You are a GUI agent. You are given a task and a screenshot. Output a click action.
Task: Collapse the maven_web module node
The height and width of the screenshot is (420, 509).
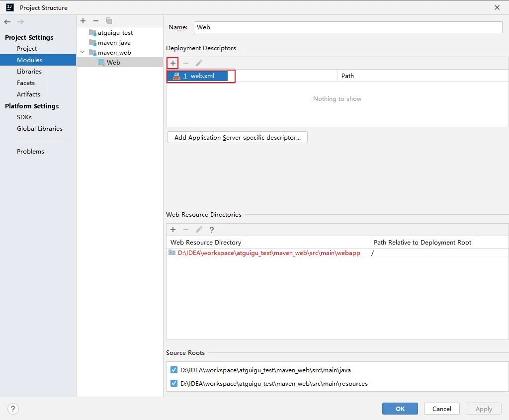pos(83,52)
